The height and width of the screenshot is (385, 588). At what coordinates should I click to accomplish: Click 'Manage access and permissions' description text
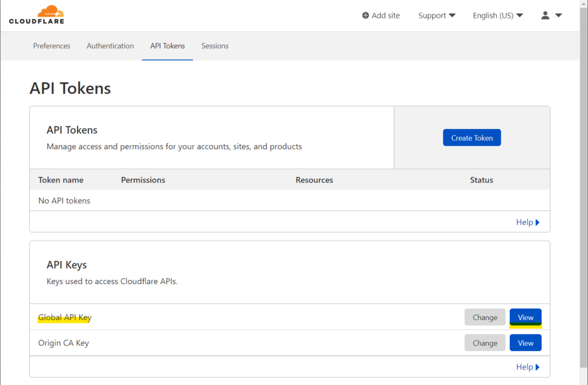tap(174, 146)
